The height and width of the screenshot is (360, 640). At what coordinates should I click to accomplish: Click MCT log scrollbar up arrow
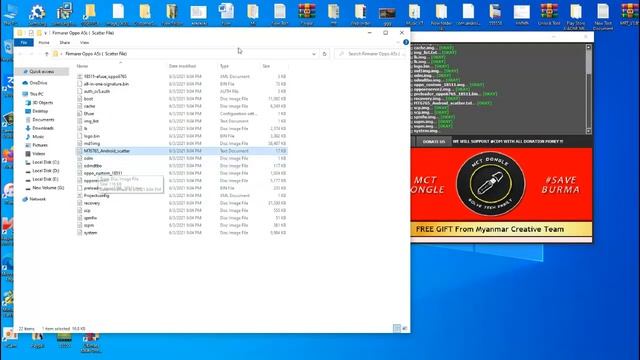pyautogui.click(x=588, y=47)
